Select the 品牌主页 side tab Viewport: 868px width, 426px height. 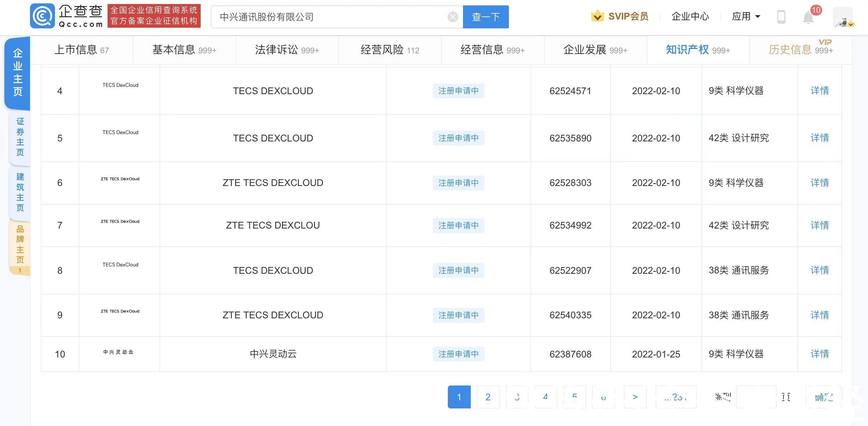click(20, 247)
